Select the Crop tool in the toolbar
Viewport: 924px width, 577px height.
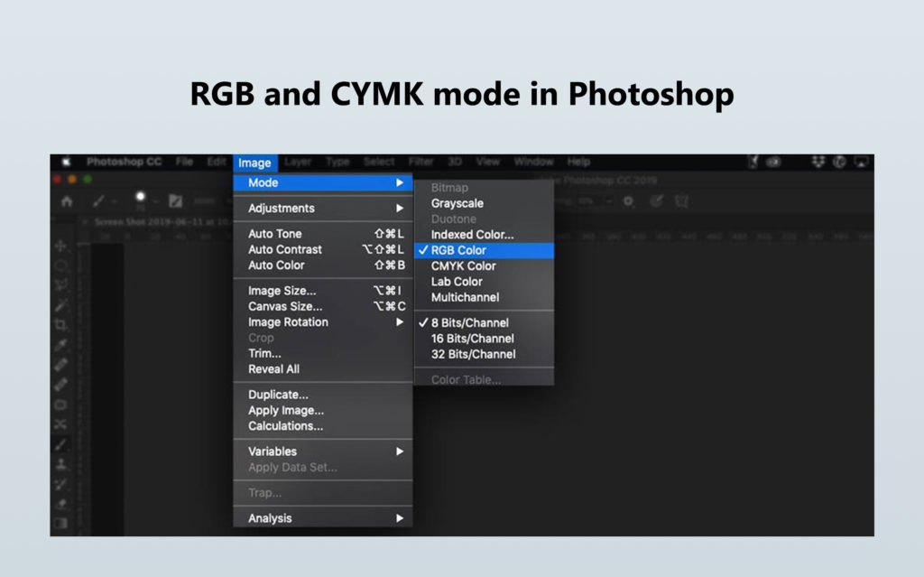pyautogui.click(x=60, y=325)
